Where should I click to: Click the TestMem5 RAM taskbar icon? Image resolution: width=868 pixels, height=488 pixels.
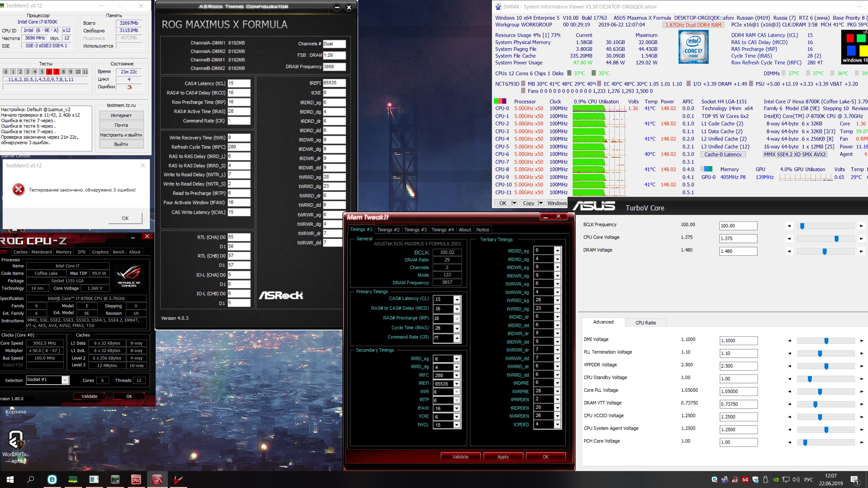[73, 479]
